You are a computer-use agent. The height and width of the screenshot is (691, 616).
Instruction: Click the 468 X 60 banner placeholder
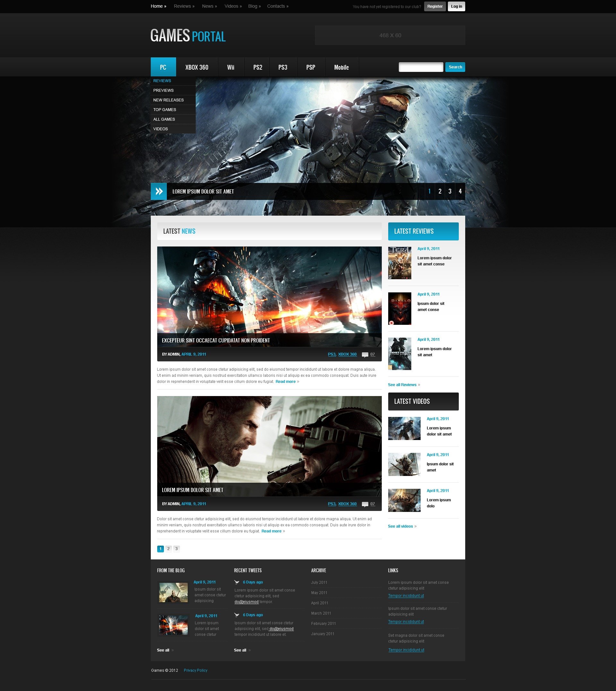[x=390, y=35]
